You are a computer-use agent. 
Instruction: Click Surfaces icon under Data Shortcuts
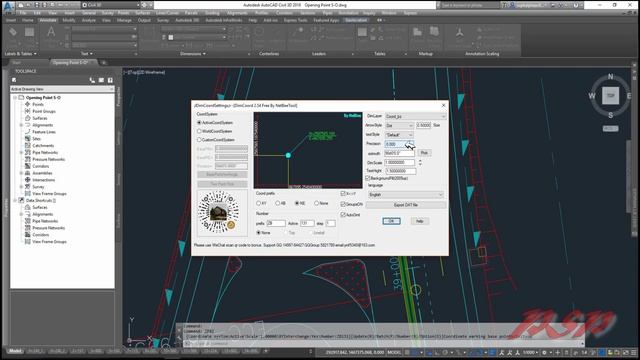[x=28, y=207]
